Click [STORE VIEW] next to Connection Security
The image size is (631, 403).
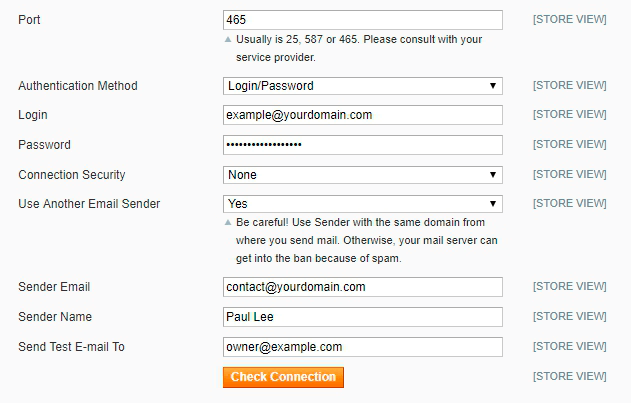pyautogui.click(x=569, y=175)
